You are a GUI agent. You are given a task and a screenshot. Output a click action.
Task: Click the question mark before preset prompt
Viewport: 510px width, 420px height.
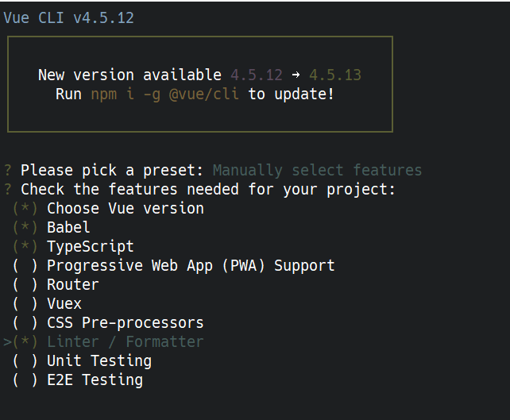coord(7,171)
